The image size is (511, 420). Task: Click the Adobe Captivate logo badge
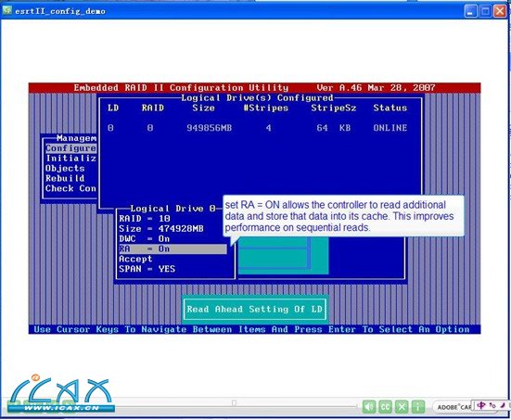(x=453, y=407)
